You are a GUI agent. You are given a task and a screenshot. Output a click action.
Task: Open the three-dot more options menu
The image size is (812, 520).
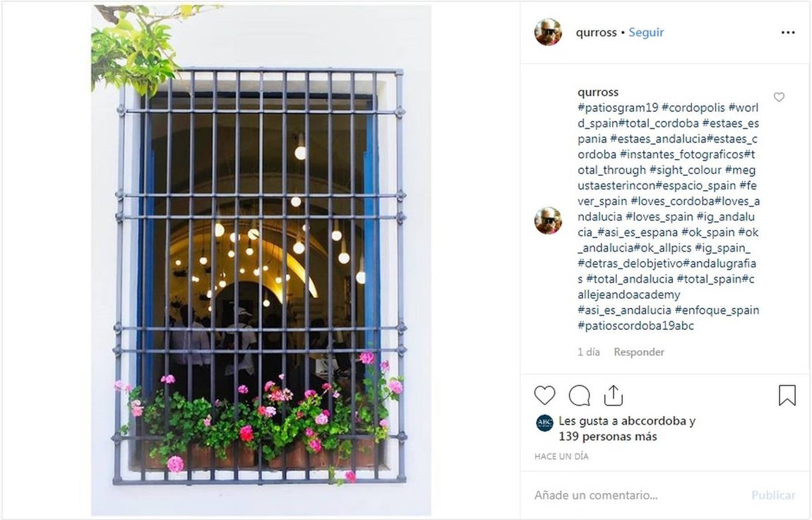[x=788, y=32]
